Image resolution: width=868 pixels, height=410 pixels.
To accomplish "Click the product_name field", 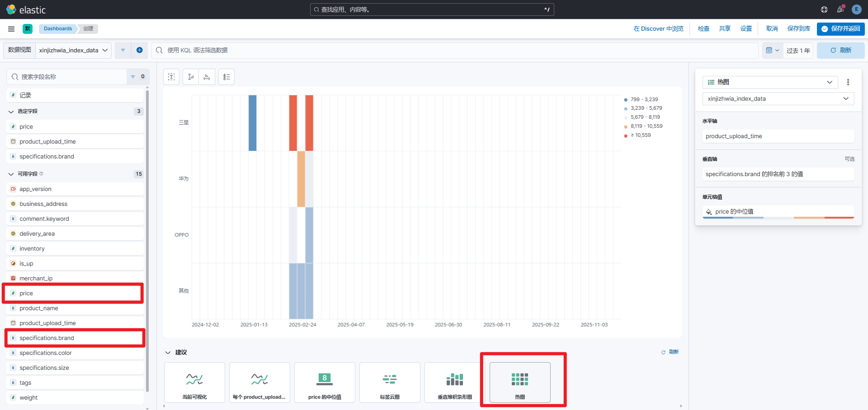I will point(75,308).
